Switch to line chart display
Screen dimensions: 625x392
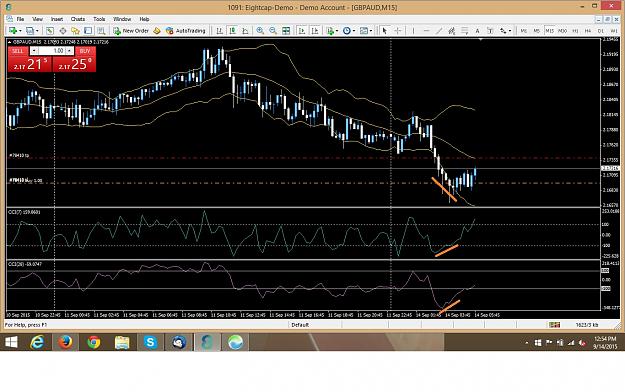click(245, 31)
